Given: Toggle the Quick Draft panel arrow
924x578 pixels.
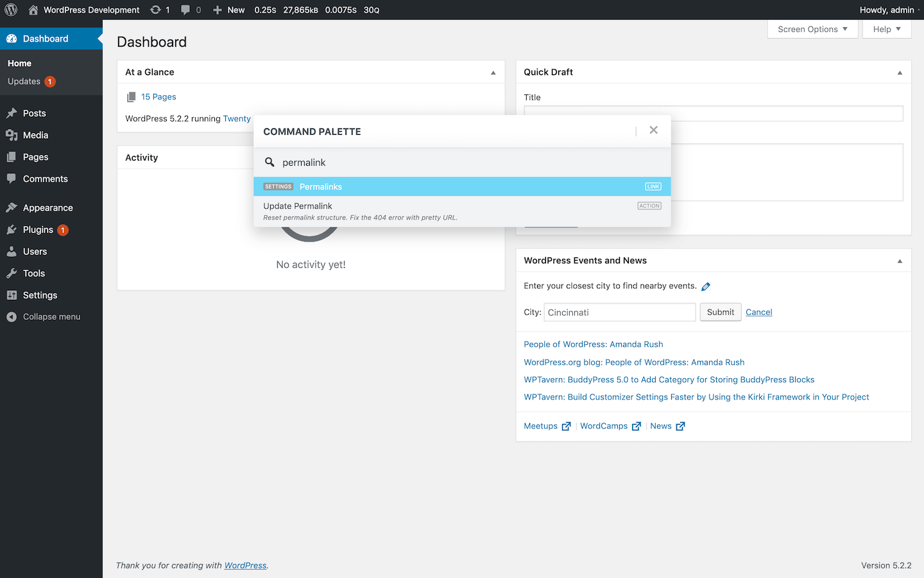Looking at the screenshot, I should click(x=900, y=73).
